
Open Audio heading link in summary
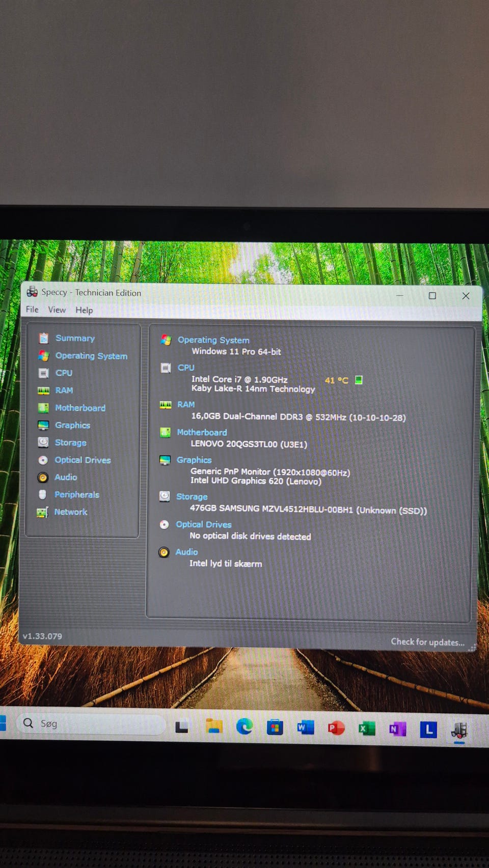pyautogui.click(x=186, y=552)
